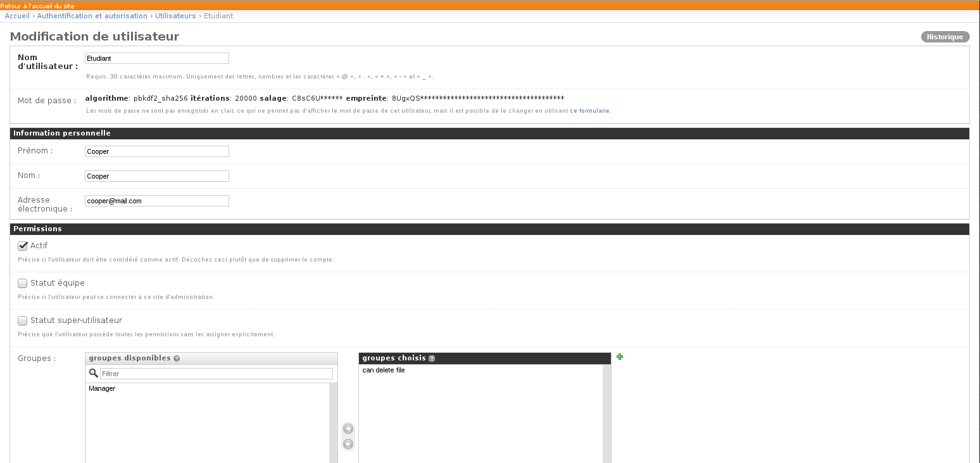This screenshot has height=463, width=980.
Task: Go to Accueil in the breadcrumb
Action: 17,16
